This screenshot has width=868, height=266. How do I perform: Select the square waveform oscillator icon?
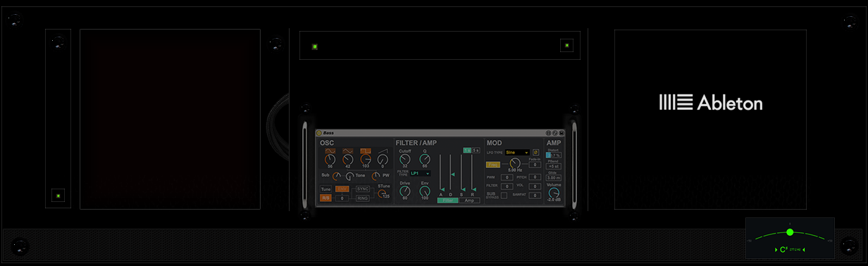366,151
